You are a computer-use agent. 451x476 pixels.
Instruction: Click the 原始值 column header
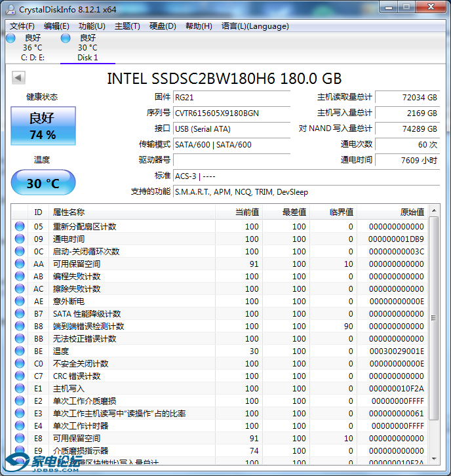tap(393, 212)
